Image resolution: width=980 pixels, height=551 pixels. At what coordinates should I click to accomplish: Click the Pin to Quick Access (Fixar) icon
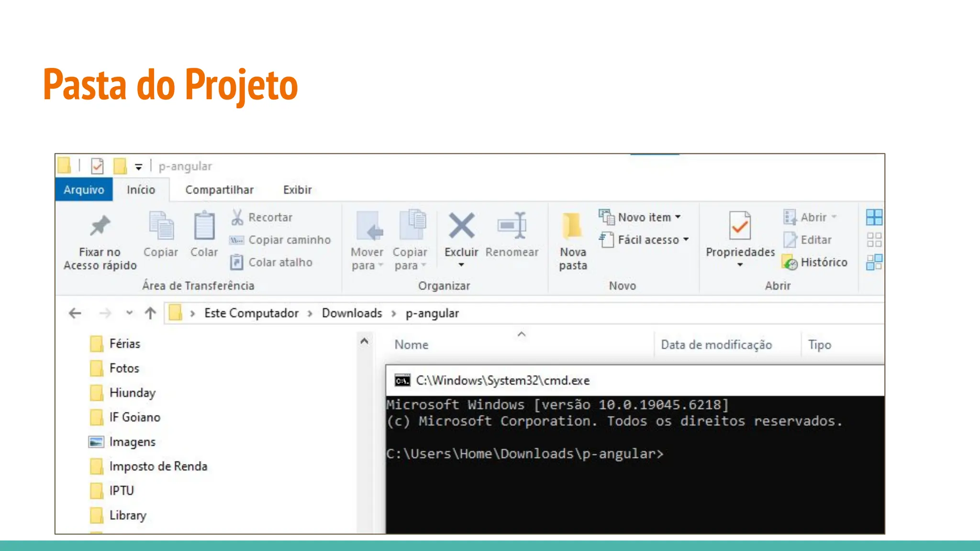tap(100, 226)
